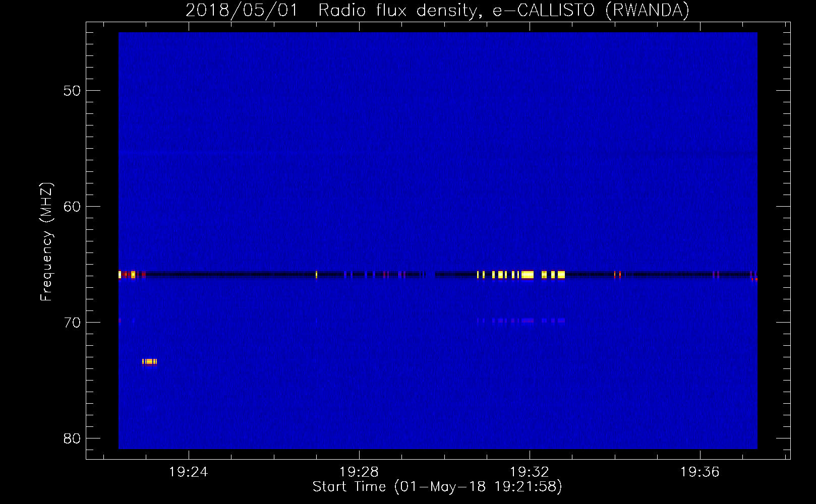The image size is (816, 504).
Task: Click the time tick label "19:36"
Action: [x=700, y=472]
